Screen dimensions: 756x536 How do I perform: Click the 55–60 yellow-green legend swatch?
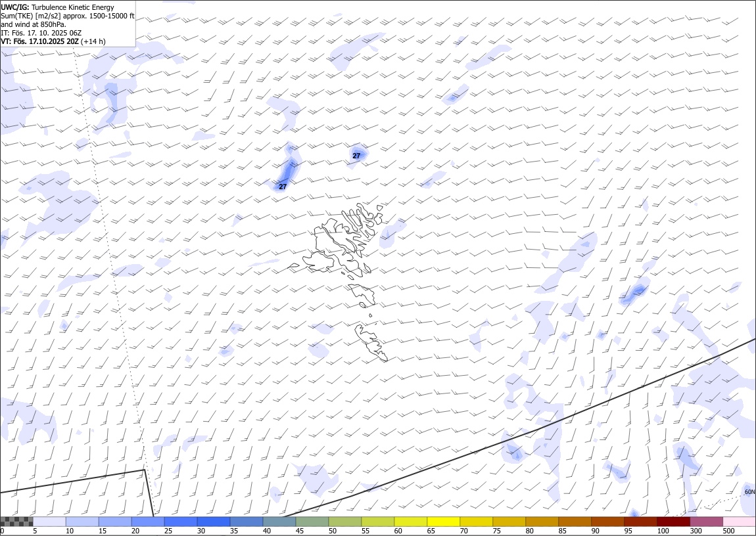coord(377,522)
